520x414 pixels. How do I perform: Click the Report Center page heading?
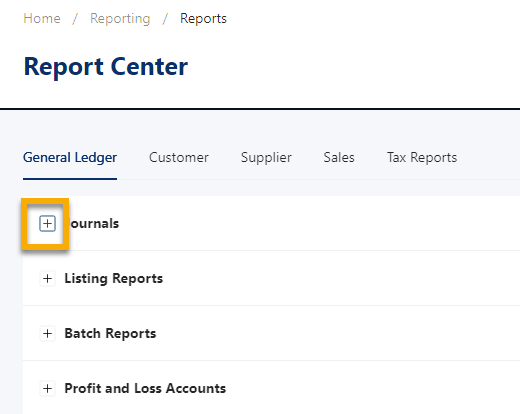pos(106,67)
